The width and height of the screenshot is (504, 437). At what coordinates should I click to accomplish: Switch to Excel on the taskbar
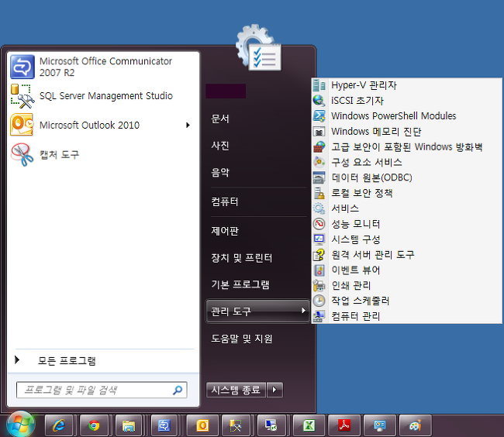(309, 425)
